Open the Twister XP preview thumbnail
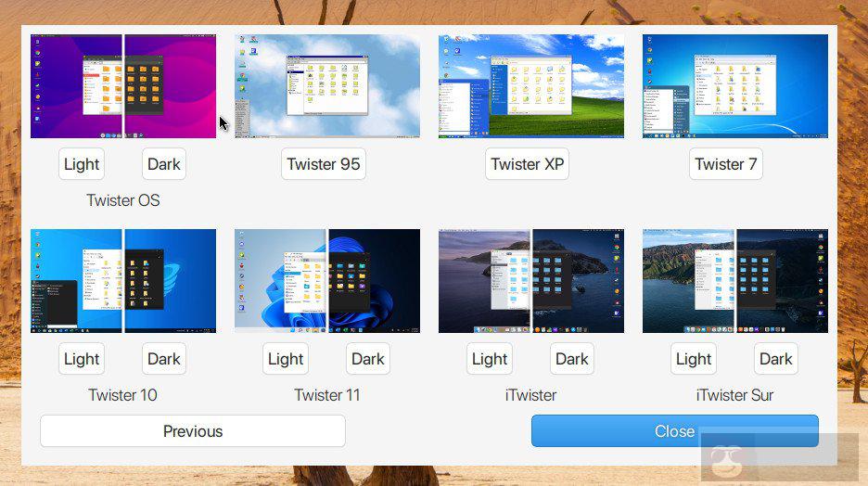Viewport: 868px width, 486px height. click(531, 86)
